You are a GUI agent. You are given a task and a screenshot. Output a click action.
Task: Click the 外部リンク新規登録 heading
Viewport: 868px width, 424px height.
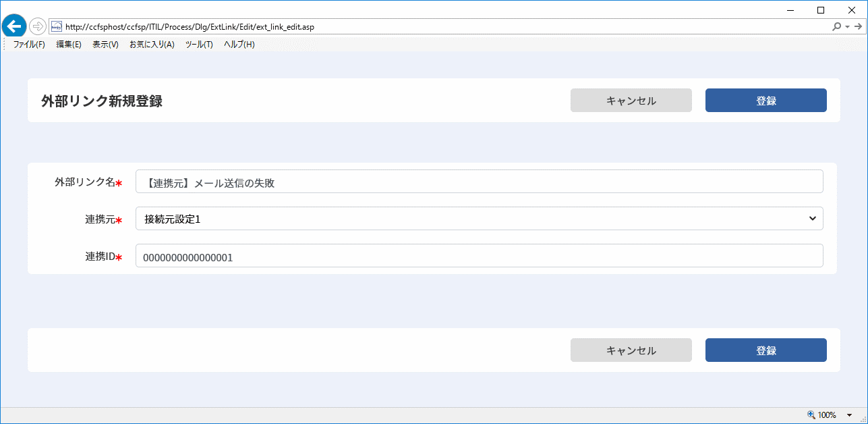click(x=102, y=101)
